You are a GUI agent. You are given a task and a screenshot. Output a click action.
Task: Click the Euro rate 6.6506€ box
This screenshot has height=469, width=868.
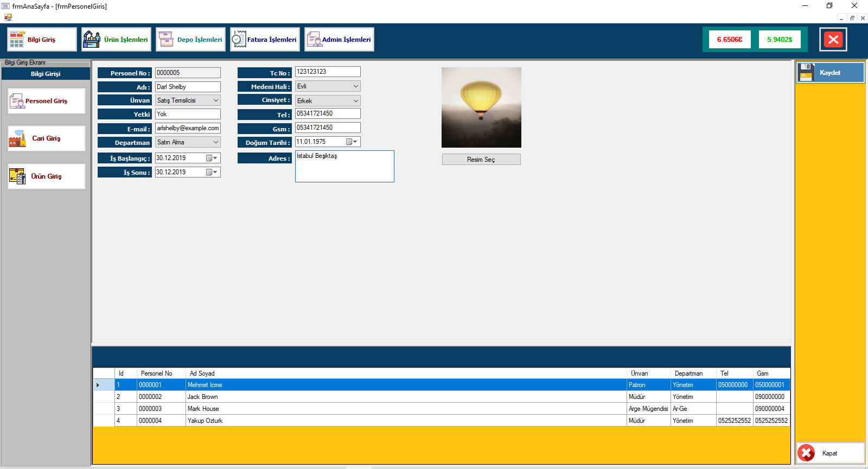click(x=730, y=39)
